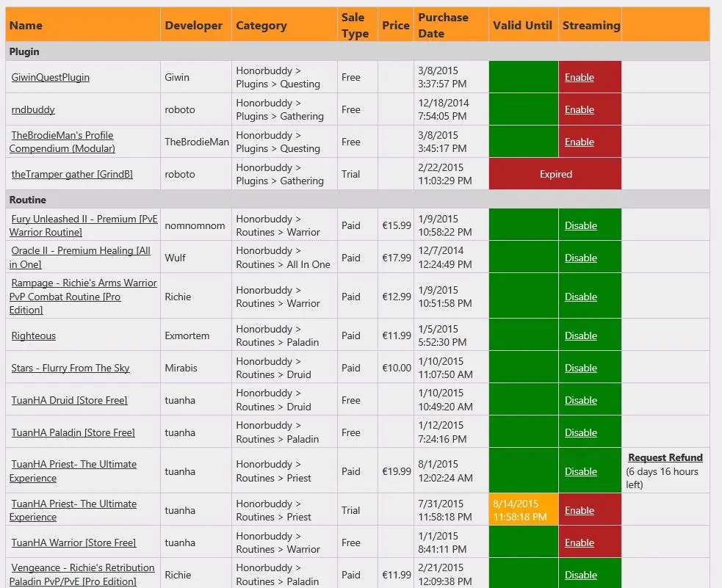Click purchase date 2/22/2015 11:03:29 PM
This screenshot has height=588, width=722.
pos(445,174)
